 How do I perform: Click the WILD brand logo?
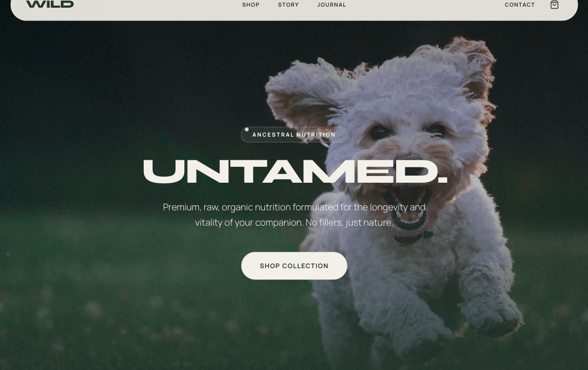pos(50,4)
